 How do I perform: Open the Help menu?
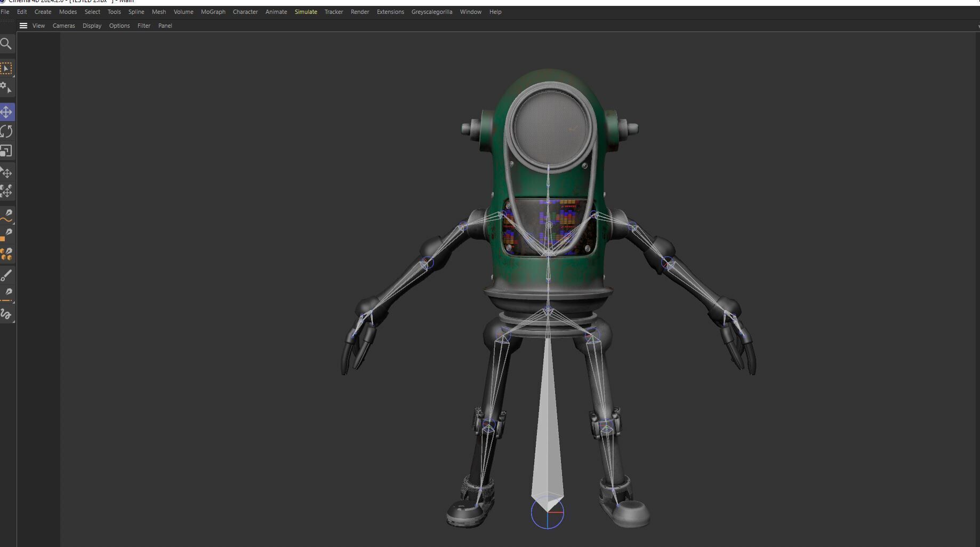[x=495, y=12]
